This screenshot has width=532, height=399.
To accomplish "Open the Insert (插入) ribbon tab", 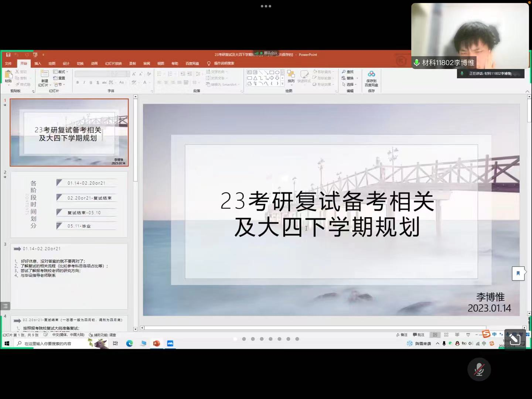I will [38, 64].
